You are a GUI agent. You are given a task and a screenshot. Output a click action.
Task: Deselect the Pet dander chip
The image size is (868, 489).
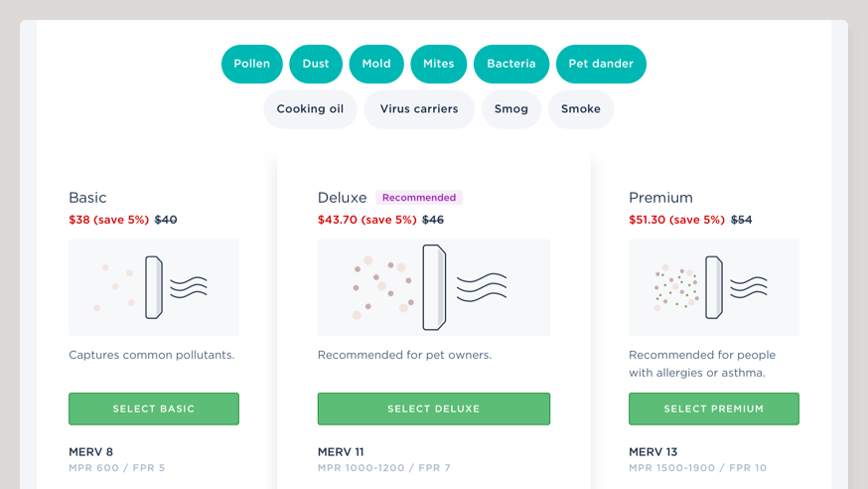[x=601, y=64]
